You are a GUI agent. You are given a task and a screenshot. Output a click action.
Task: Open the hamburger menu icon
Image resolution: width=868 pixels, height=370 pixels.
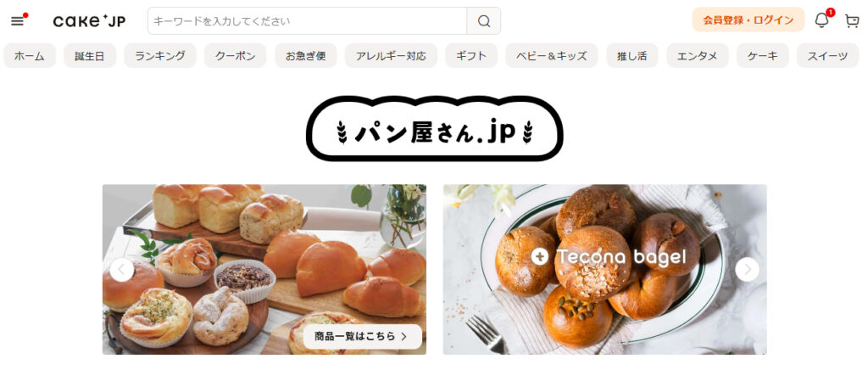coord(17,21)
